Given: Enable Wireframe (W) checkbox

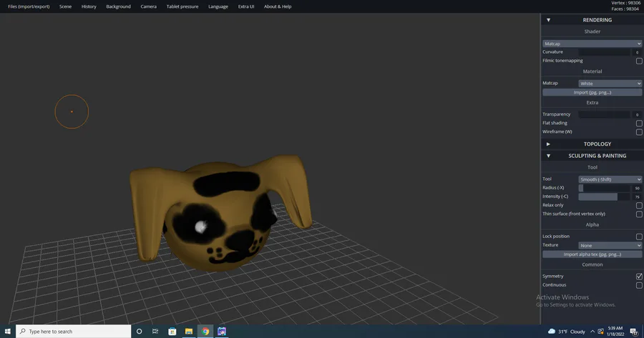Looking at the screenshot, I should [x=639, y=132].
